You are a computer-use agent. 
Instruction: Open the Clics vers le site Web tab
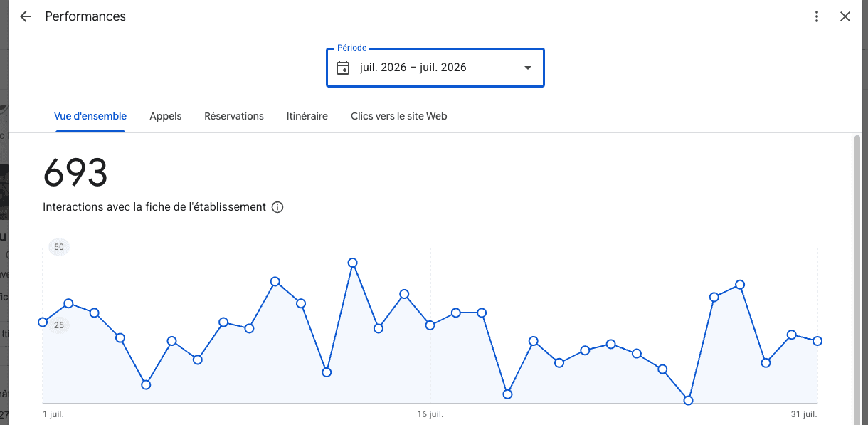(x=399, y=116)
